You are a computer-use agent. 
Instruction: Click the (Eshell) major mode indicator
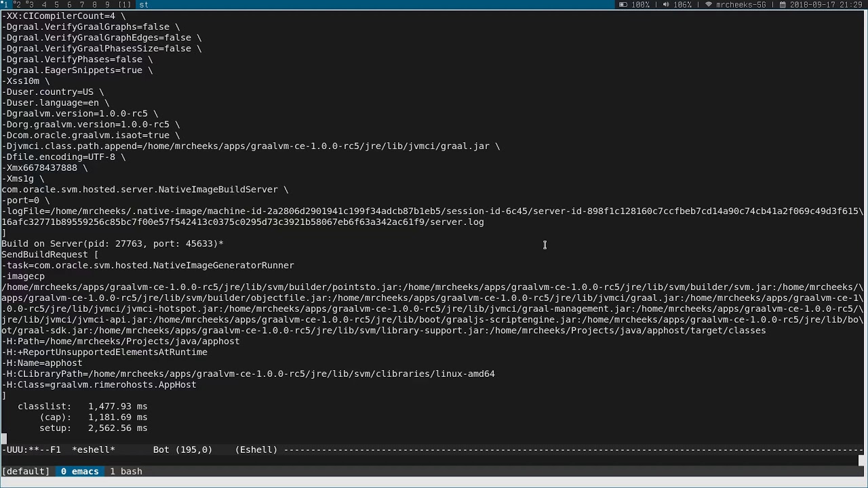tap(256, 449)
